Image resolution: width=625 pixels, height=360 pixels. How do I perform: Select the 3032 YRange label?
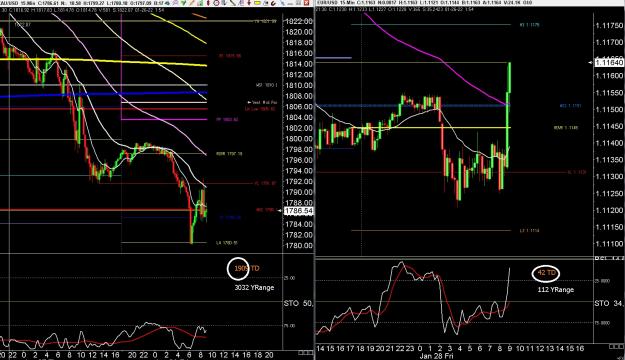pos(254,287)
